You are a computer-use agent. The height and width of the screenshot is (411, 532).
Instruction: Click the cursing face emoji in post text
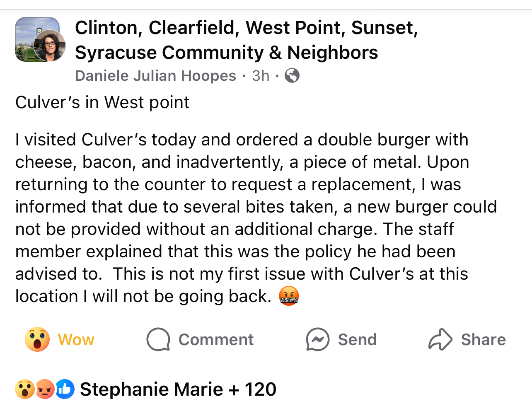pyautogui.click(x=289, y=296)
